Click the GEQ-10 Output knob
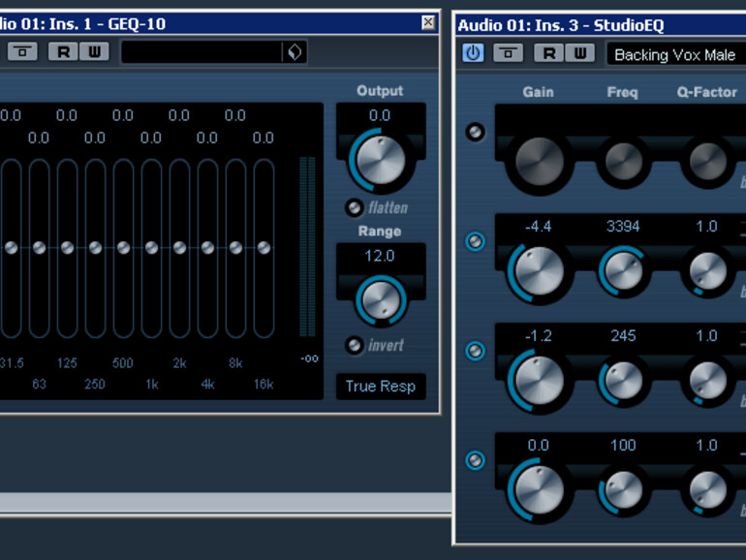 point(381,160)
